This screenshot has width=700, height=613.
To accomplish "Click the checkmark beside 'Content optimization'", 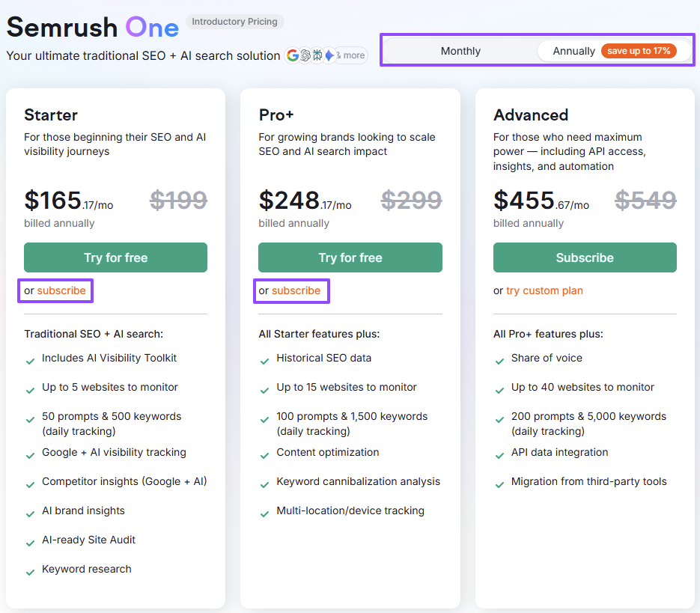I will pyautogui.click(x=264, y=455).
